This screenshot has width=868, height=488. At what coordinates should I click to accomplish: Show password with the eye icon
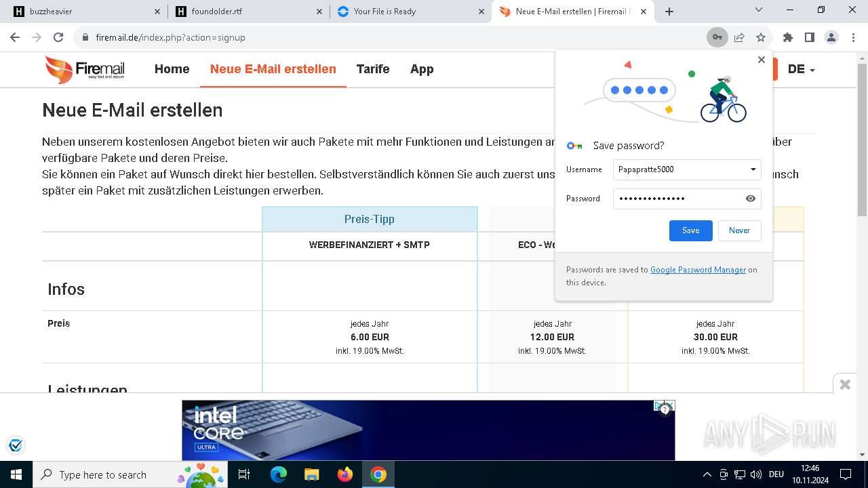[x=751, y=199]
